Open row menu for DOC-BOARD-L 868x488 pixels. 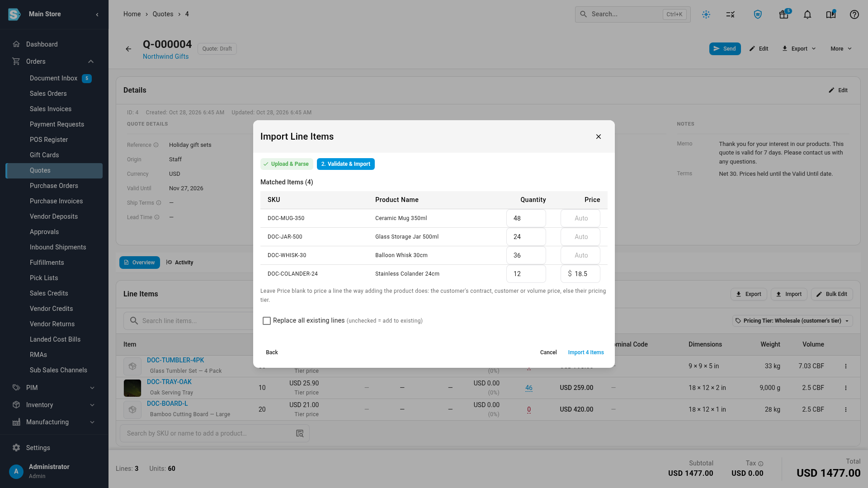coord(846,410)
